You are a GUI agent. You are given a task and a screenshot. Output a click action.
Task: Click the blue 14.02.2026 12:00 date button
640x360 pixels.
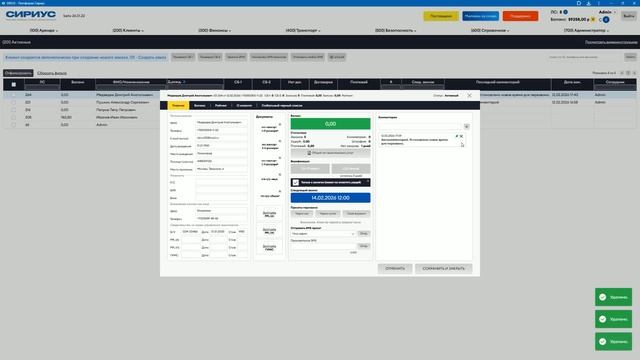pos(331,198)
